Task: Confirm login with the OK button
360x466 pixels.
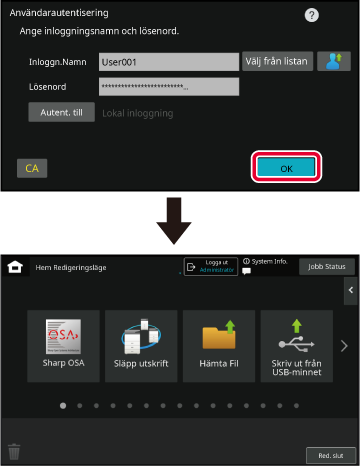Action: (x=286, y=167)
